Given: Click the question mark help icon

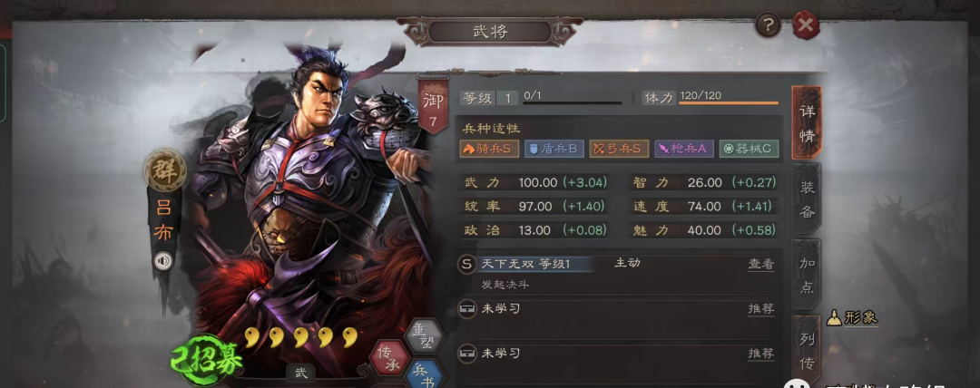Looking at the screenshot, I should [769, 25].
